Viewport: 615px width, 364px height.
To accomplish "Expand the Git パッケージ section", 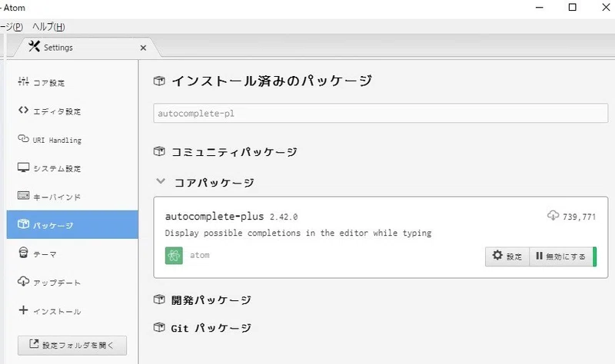I will pos(211,328).
